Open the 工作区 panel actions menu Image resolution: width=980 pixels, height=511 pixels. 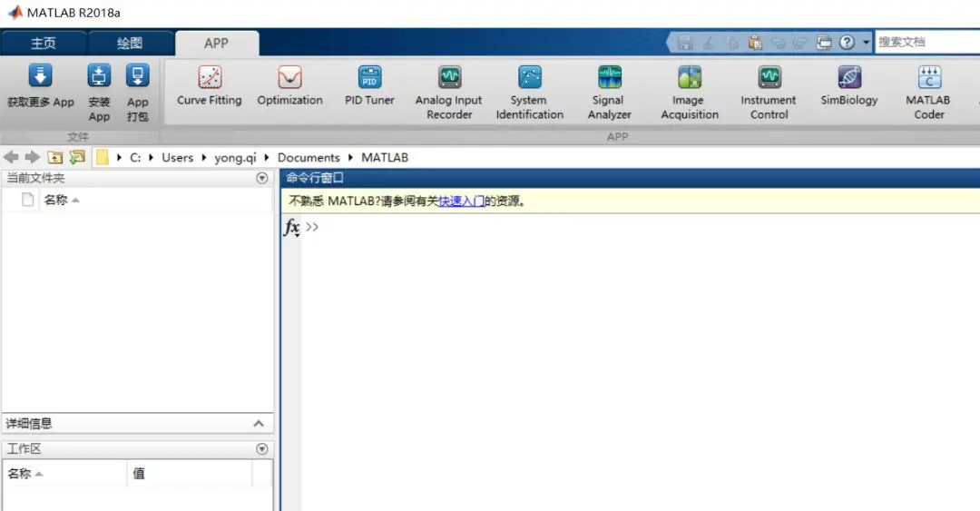click(x=262, y=449)
